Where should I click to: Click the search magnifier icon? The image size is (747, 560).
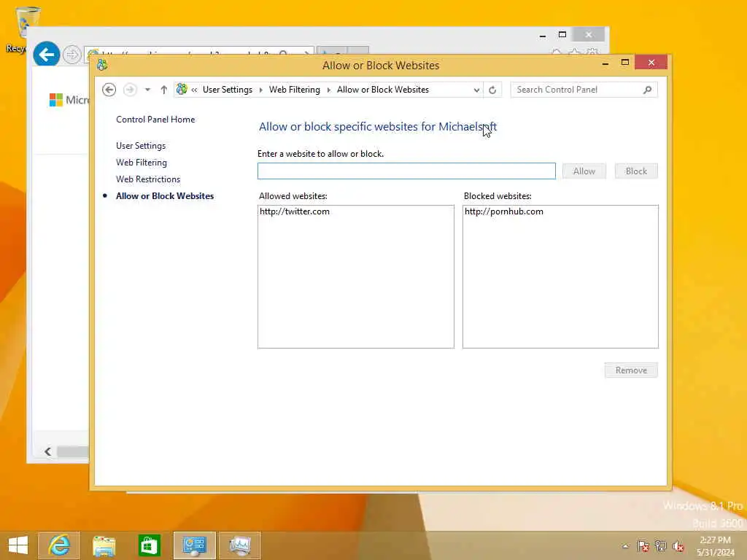(648, 90)
